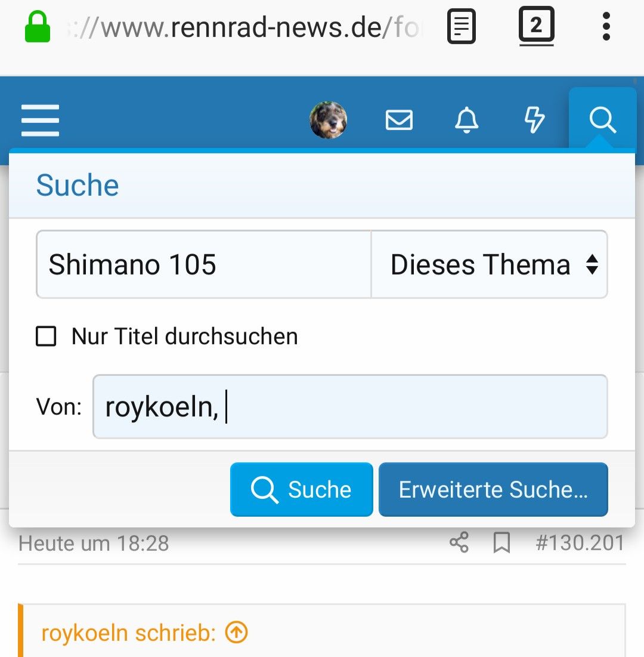Click the green padlock security icon
Viewport: 644px width, 657px height.
point(38,27)
